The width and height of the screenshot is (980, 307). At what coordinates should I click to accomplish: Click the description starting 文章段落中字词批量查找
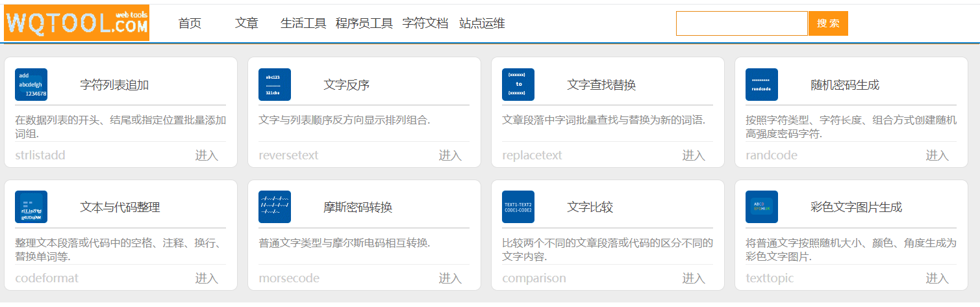[604, 120]
